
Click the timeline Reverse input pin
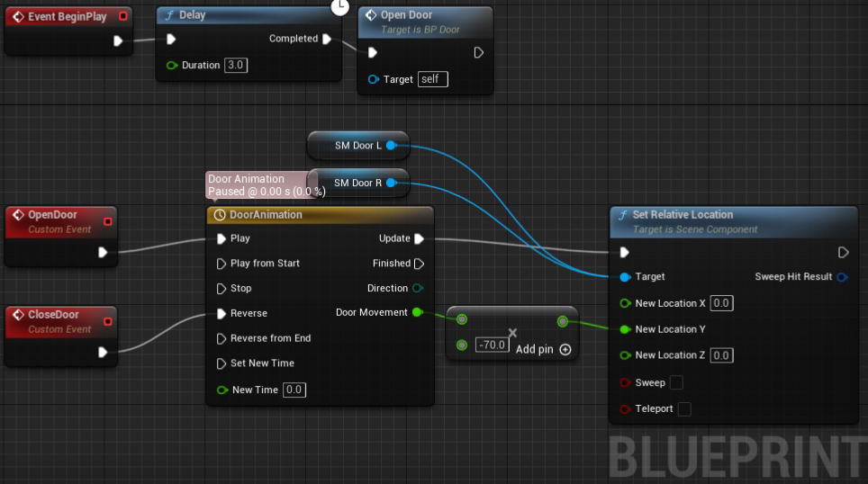tap(221, 314)
